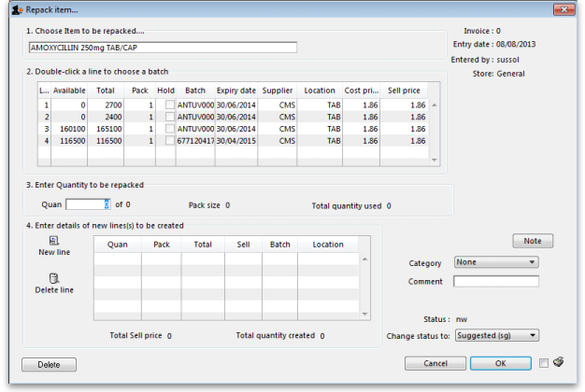Toggle Hold checkbox for batch line 3
Screen dimensions: 585x392
169,129
